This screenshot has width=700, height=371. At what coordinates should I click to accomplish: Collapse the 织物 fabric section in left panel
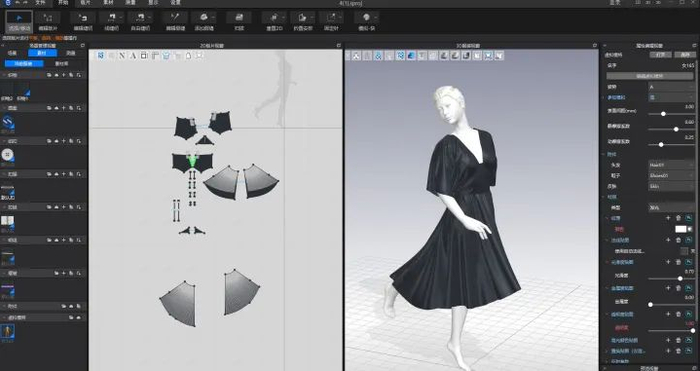(x=4, y=75)
